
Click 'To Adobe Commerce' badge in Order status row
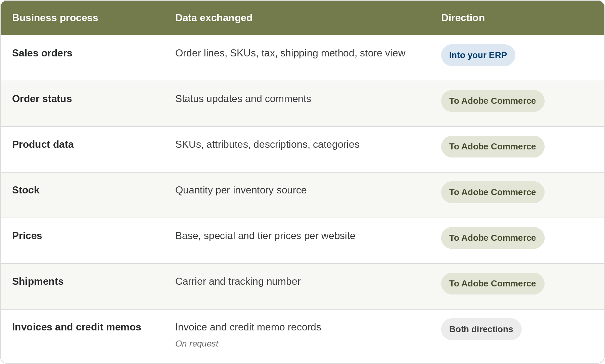point(493,101)
